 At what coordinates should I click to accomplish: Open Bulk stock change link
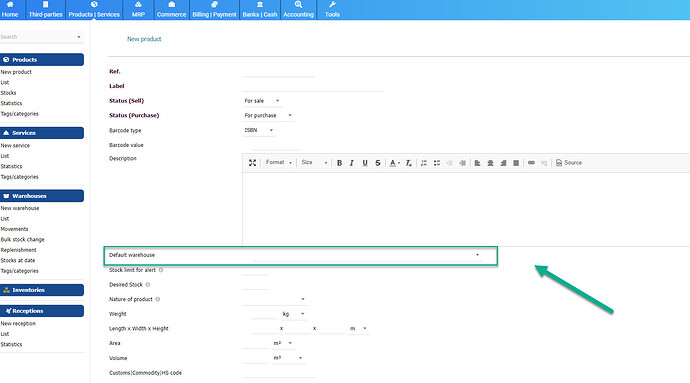22,239
